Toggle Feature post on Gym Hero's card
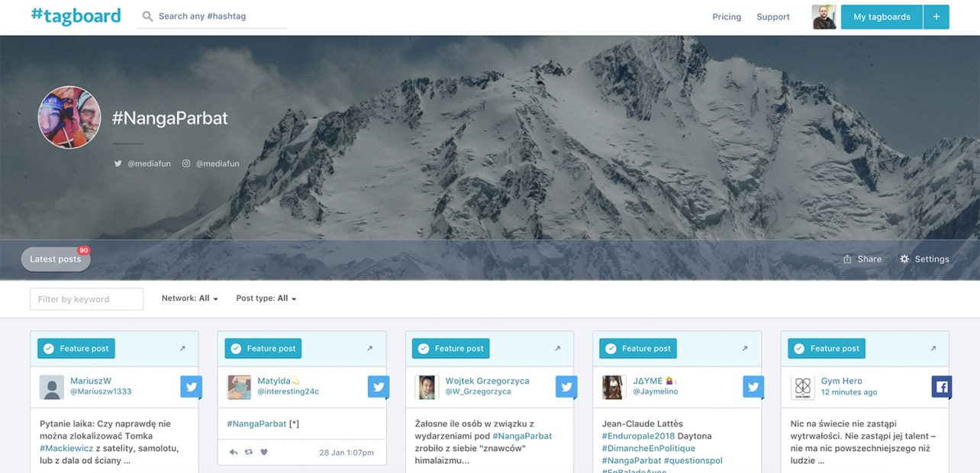980x473 pixels. point(827,349)
